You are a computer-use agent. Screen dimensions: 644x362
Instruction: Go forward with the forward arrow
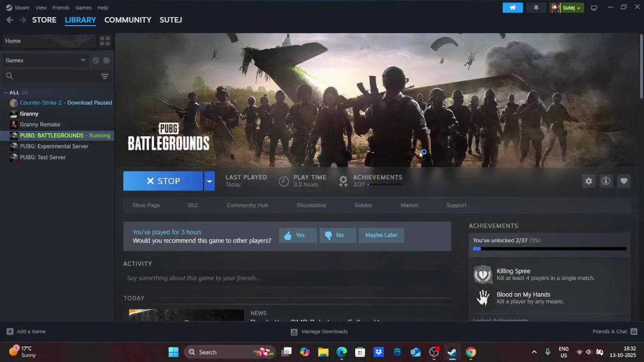[23, 20]
